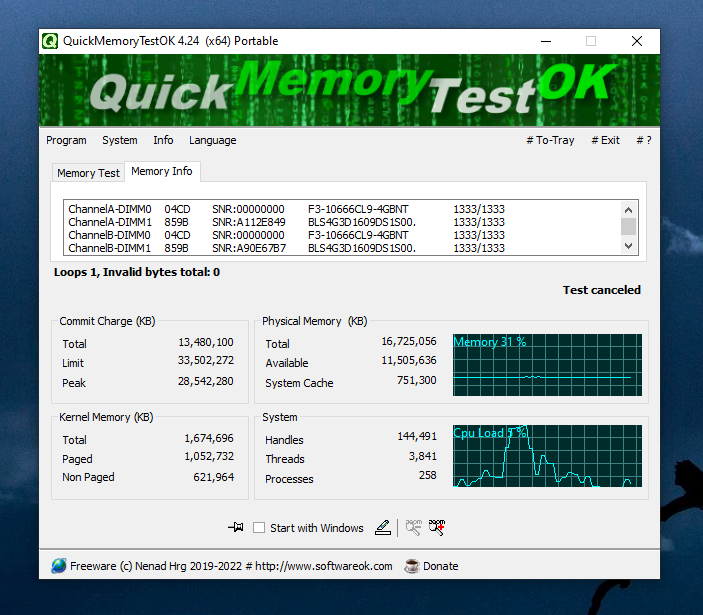Click the up arrow of the DIMM list scrollbar
The width and height of the screenshot is (703, 615).
(x=629, y=210)
